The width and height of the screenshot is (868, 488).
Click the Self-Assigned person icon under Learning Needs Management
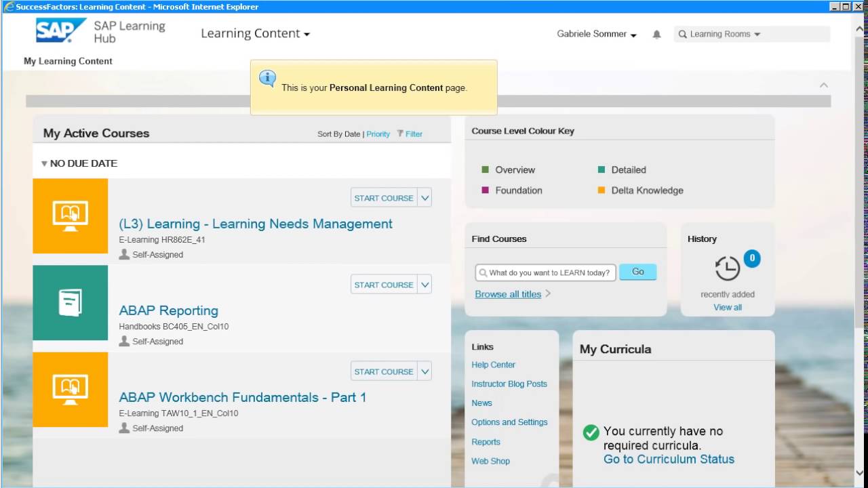(124, 254)
